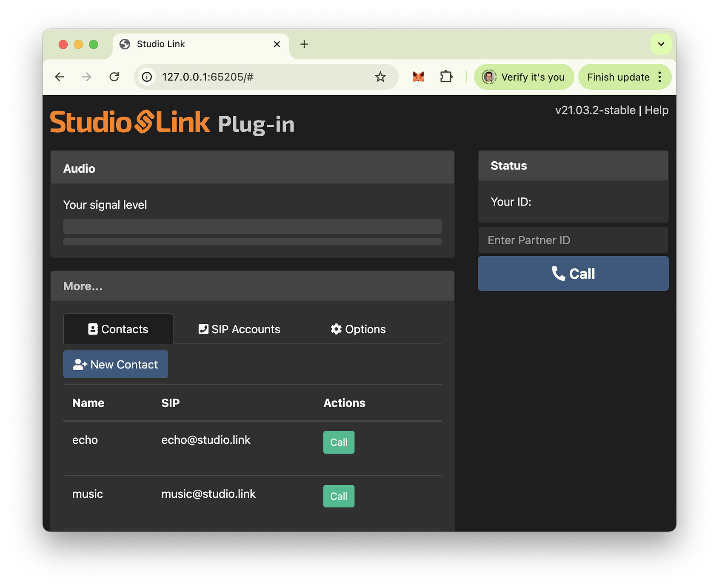Close the Studio Link tab
The width and height of the screenshot is (719, 588).
277,44
